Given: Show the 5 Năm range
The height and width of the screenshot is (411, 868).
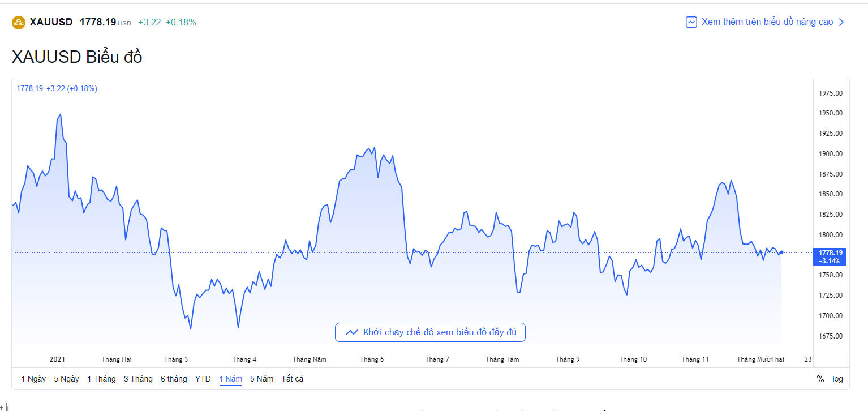Looking at the screenshot, I should coord(261,379).
